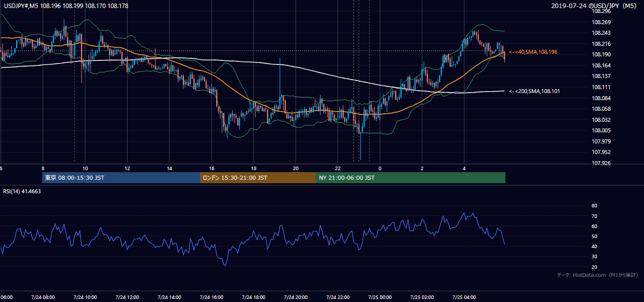Screen dimensions: 644x302
Task: Click the 2019-07-24 のUSD/JPY (M5) heading
Action: [595, 6]
